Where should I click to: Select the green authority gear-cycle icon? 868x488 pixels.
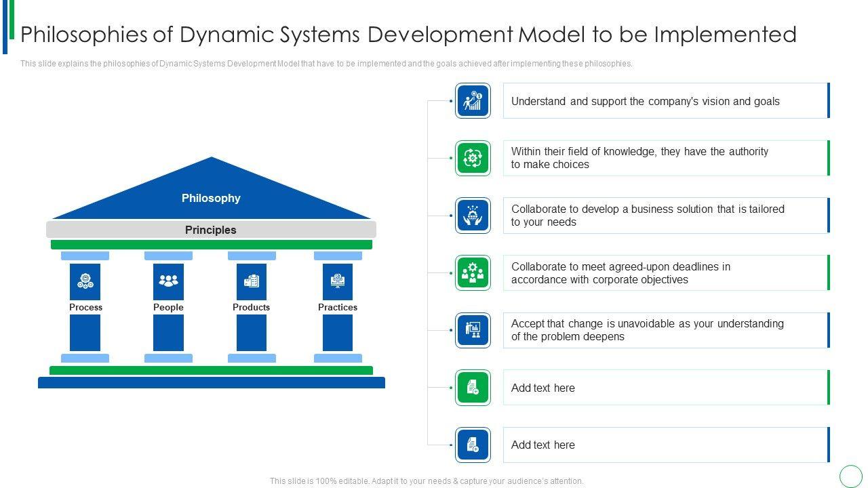(x=473, y=158)
